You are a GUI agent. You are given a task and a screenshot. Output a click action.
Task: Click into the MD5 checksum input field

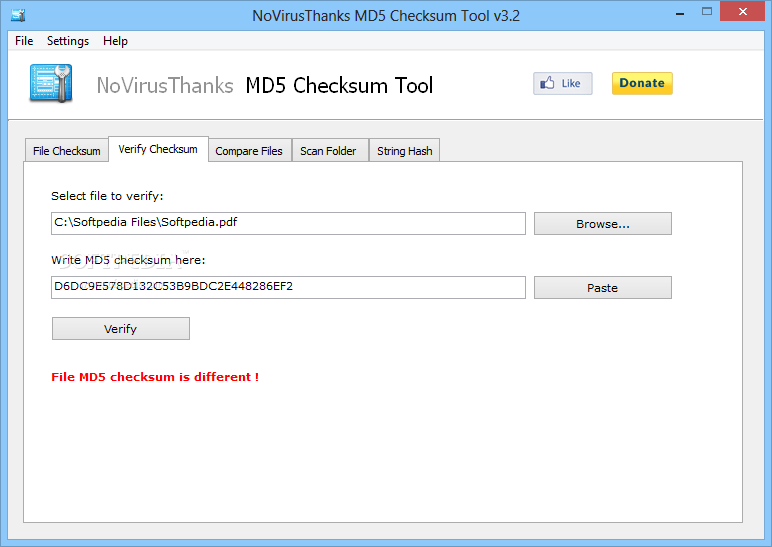(289, 288)
